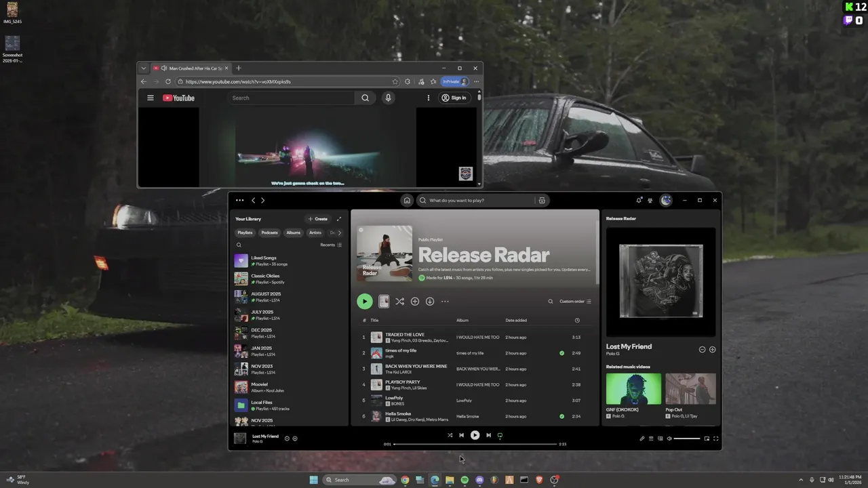Screen dimensions: 868x488
Task: Download the Release Radar playlist
Action: click(430, 302)
